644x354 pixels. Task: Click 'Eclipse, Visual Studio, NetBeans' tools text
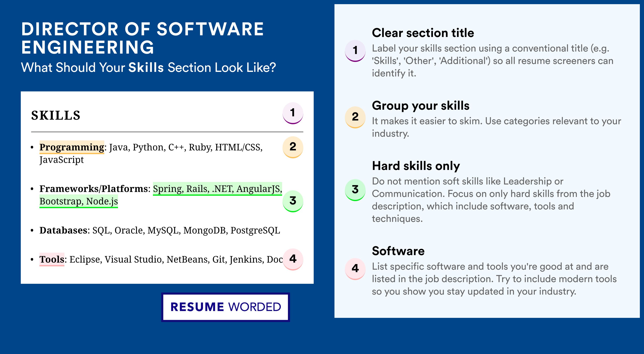(x=139, y=259)
